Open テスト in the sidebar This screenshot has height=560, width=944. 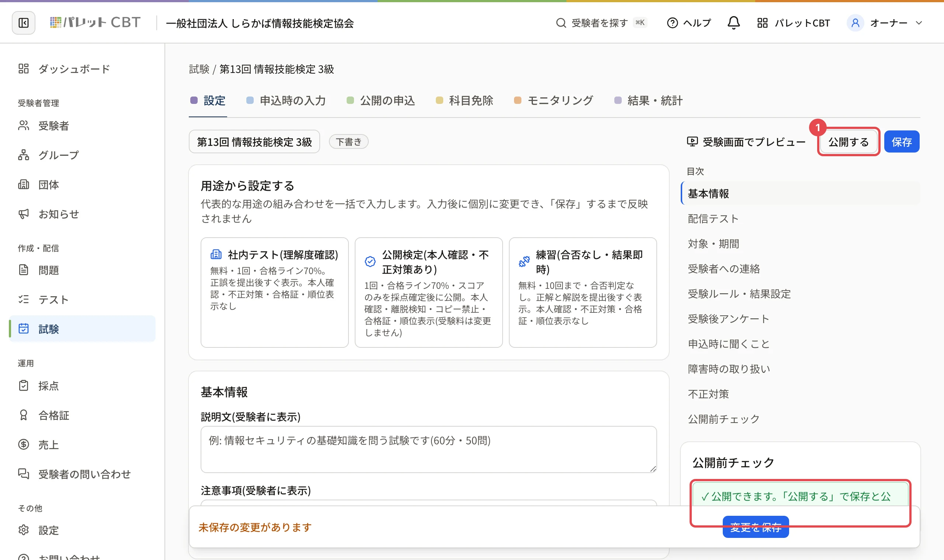(82, 300)
